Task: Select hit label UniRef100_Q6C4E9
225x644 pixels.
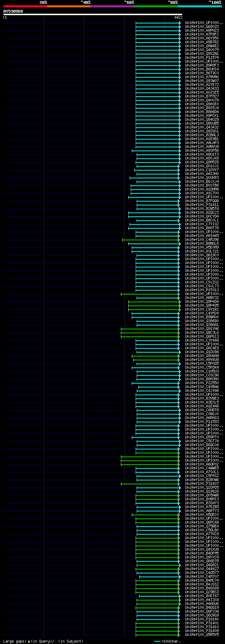Action: [x=202, y=348]
